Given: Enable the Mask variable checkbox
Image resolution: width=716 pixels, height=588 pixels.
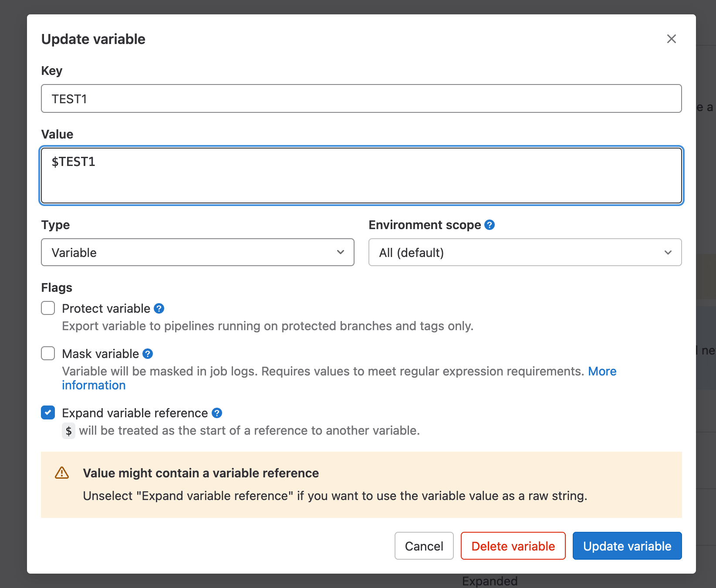Looking at the screenshot, I should click(47, 353).
